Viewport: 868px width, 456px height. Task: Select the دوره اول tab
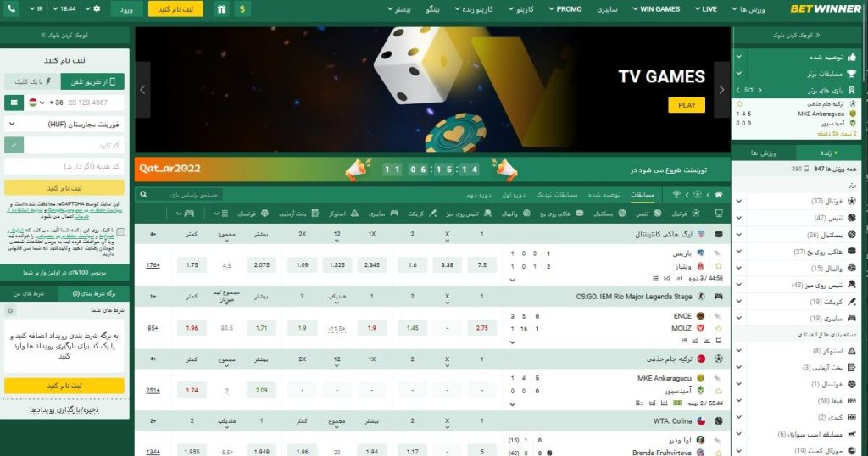(x=513, y=195)
